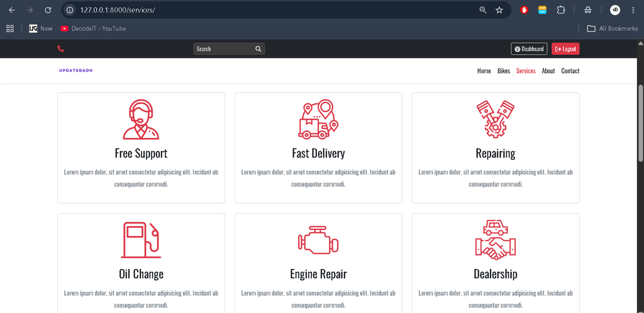The height and width of the screenshot is (313, 644).
Task: Click the Repairing pistons icon
Action: [496, 118]
